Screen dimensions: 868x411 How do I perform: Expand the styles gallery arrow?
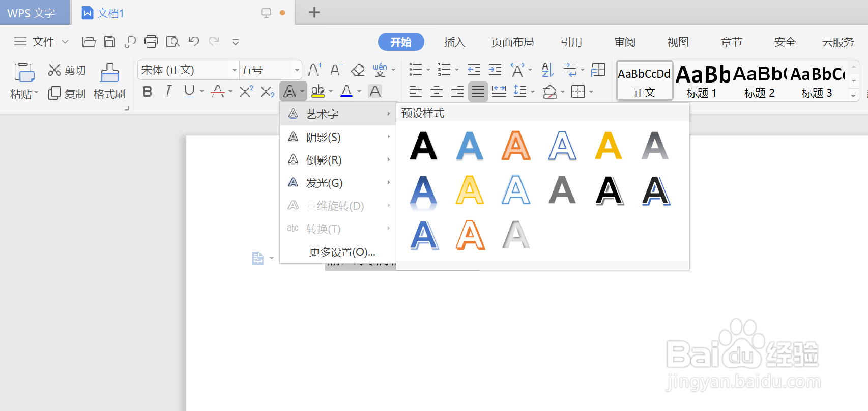point(853,95)
